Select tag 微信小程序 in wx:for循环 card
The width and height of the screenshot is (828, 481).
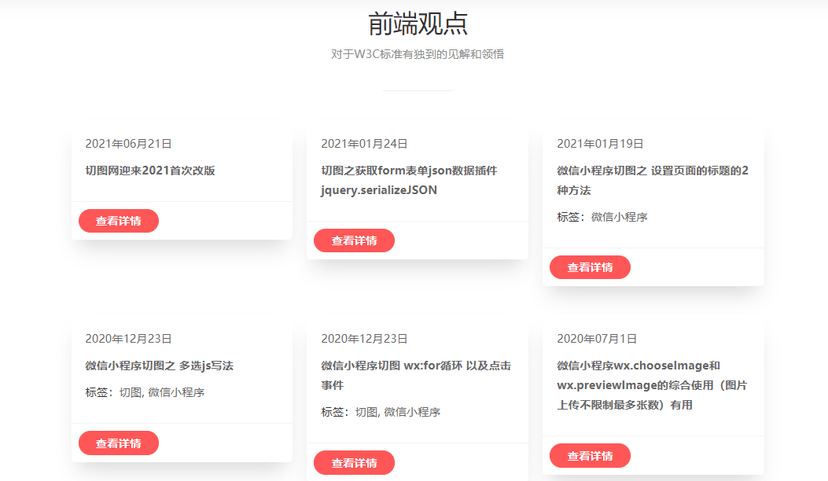coord(412,412)
